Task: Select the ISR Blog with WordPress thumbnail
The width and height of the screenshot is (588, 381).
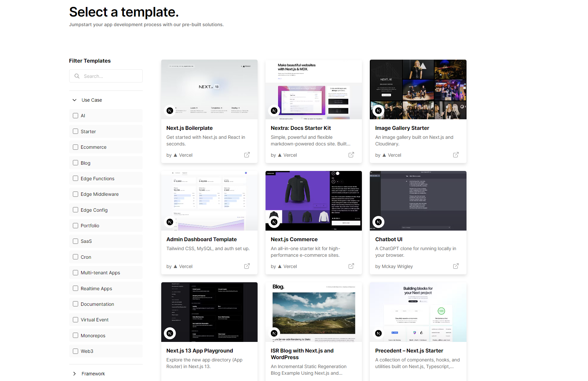Action: tap(314, 312)
